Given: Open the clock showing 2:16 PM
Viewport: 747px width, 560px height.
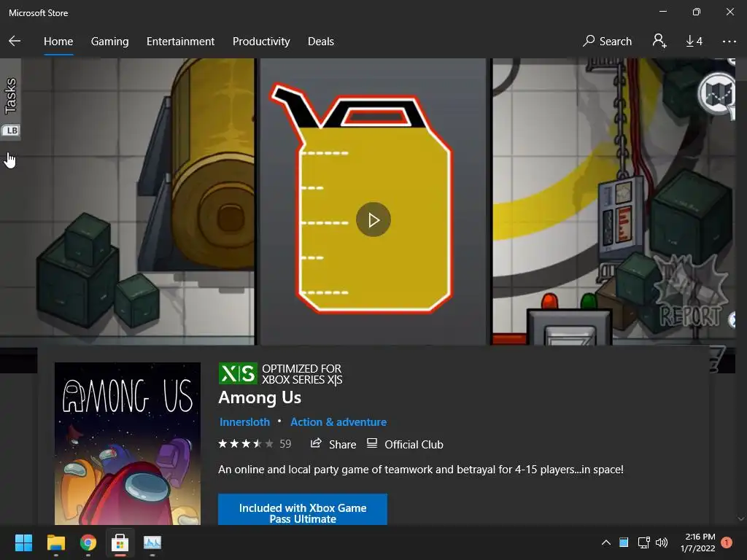Looking at the screenshot, I should click(x=698, y=542).
